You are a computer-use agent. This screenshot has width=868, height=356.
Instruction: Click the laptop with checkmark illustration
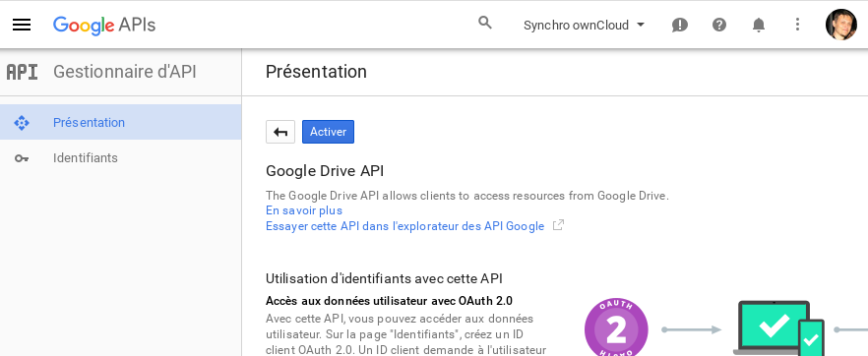pyautogui.click(x=778, y=327)
